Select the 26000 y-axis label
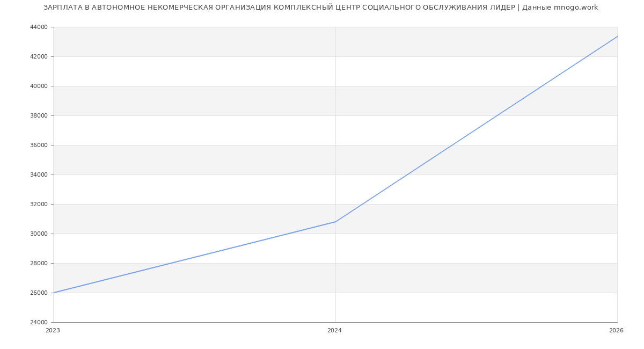 [x=40, y=293]
